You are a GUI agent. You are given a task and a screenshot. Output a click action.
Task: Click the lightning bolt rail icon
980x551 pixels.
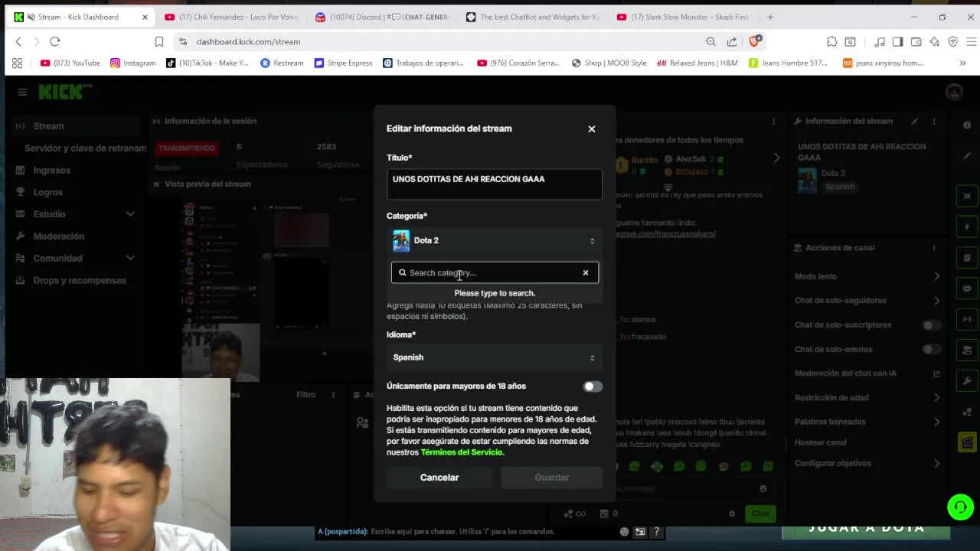coord(967,227)
